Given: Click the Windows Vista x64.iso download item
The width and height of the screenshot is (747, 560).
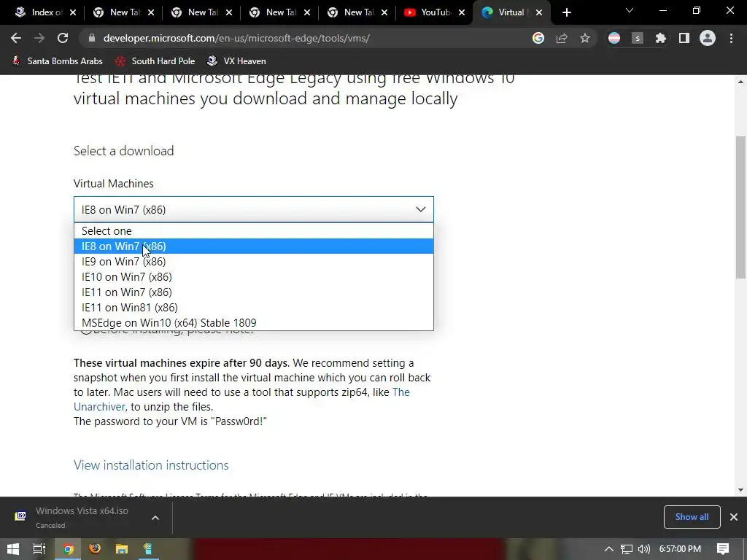Looking at the screenshot, I should [81, 517].
